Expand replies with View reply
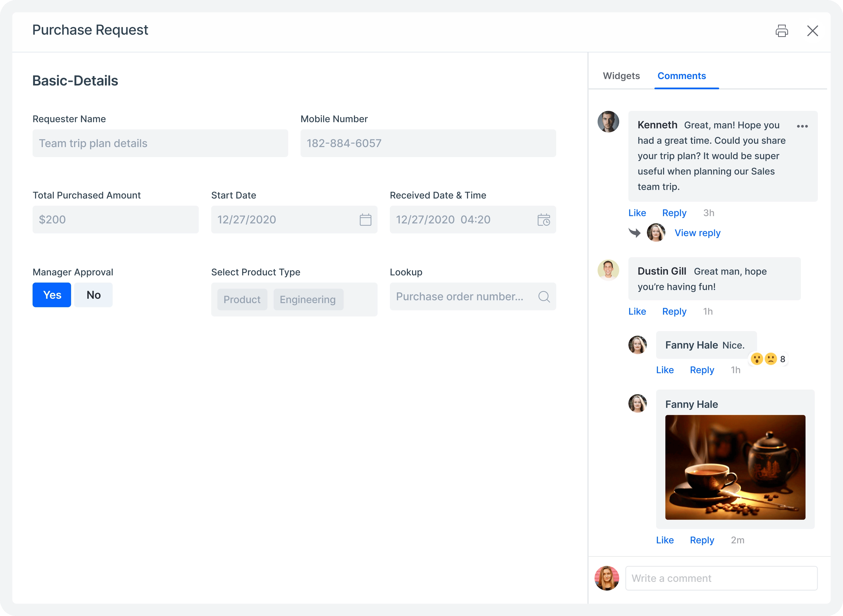This screenshot has height=616, width=843. coord(697,233)
